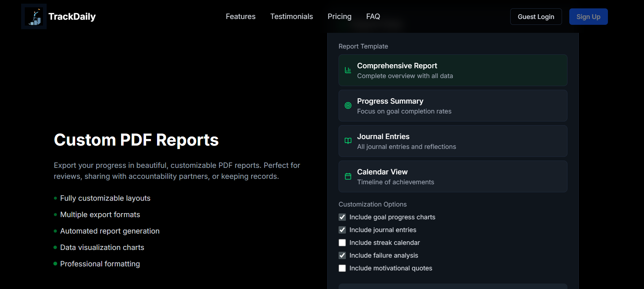Click the open book icon beside Journal Entries

[x=348, y=141]
